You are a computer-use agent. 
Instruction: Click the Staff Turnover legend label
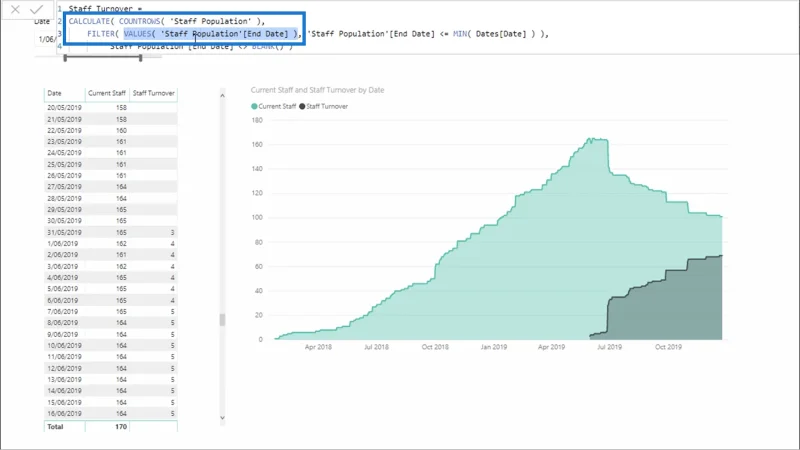[x=327, y=107]
